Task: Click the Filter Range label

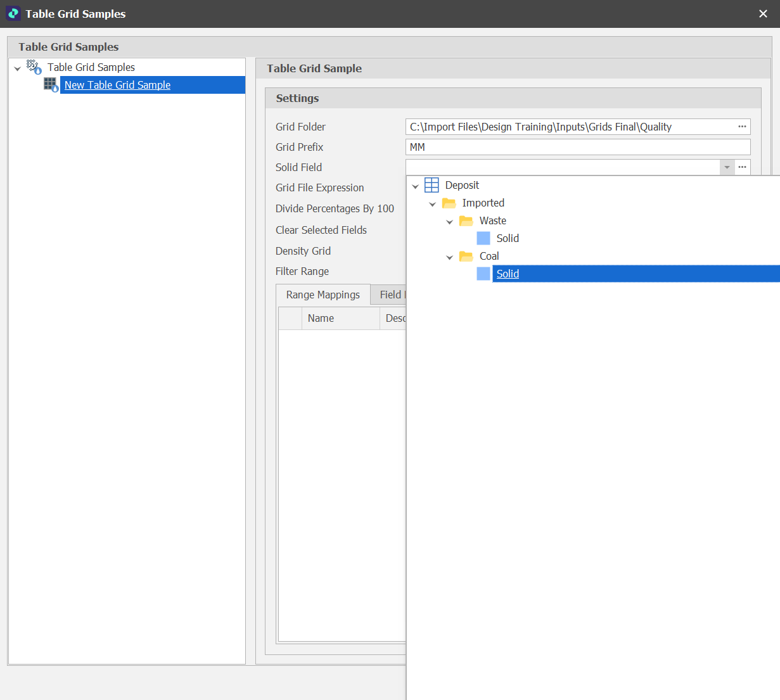Action: coord(302,271)
